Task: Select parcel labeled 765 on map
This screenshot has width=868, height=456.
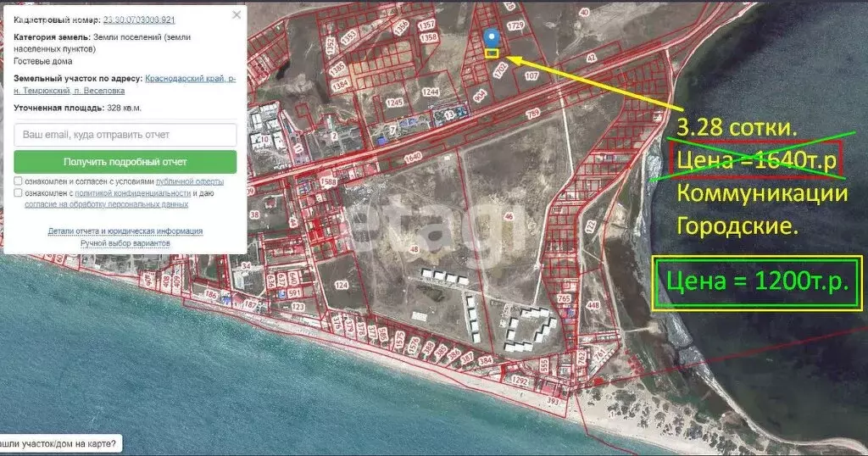Action: [x=564, y=298]
